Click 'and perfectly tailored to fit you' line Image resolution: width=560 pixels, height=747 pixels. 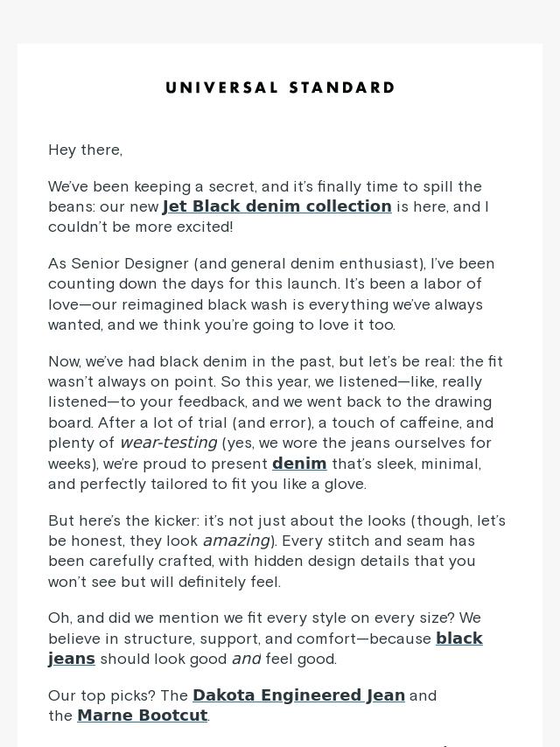coord(207,484)
